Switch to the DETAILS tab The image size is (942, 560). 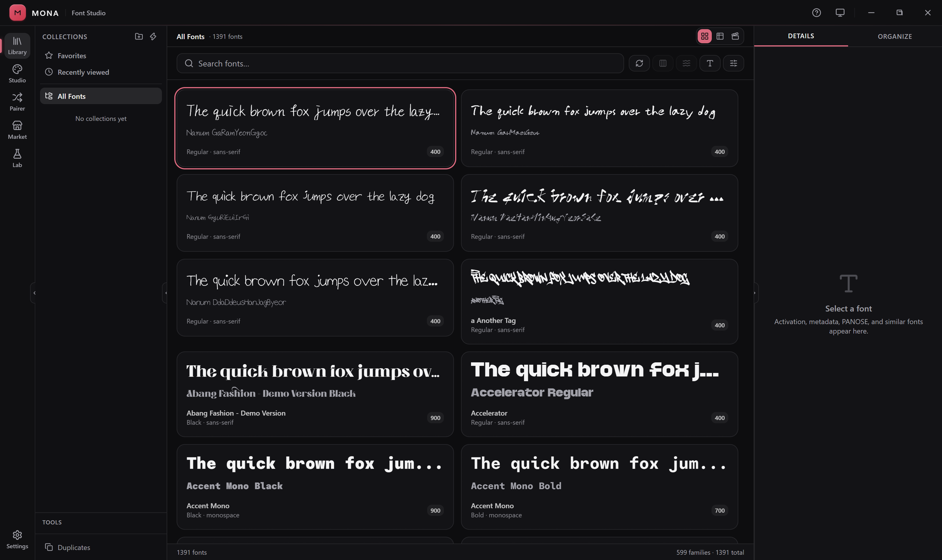pos(801,36)
